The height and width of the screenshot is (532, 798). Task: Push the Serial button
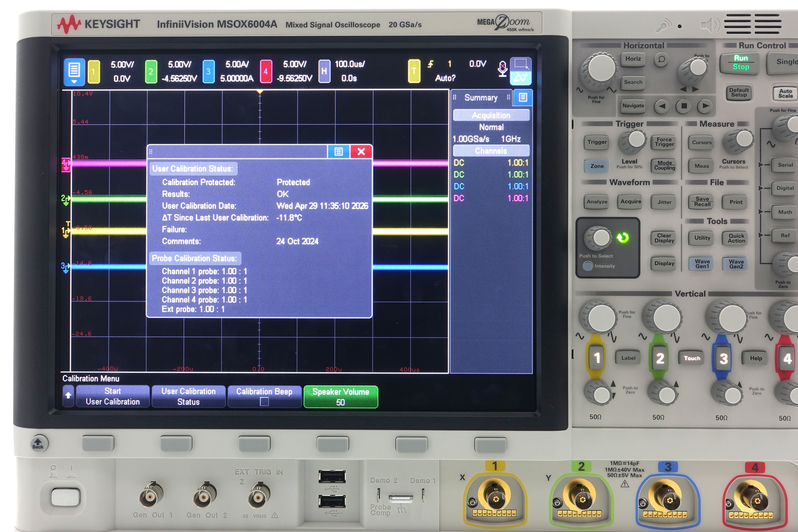pos(785,165)
